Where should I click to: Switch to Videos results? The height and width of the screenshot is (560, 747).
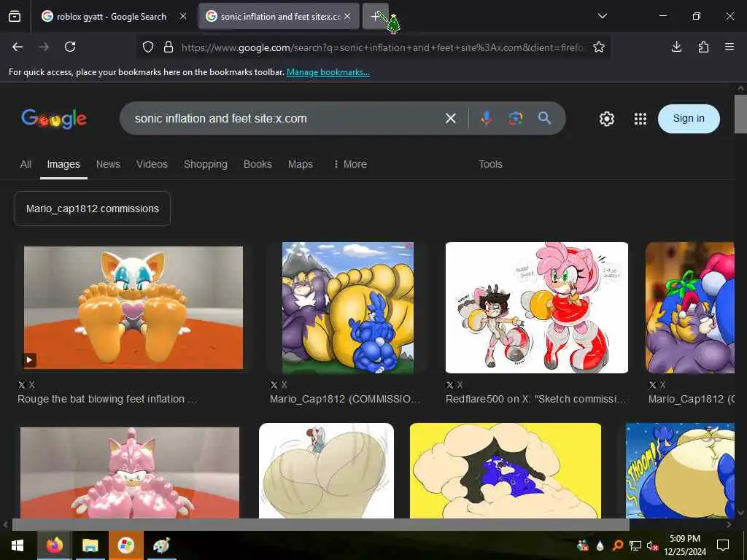(x=152, y=164)
